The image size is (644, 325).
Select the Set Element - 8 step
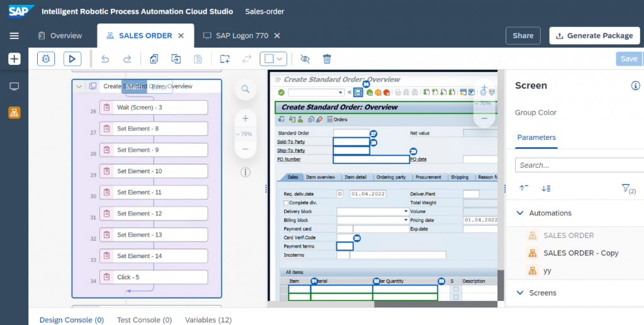153,128
